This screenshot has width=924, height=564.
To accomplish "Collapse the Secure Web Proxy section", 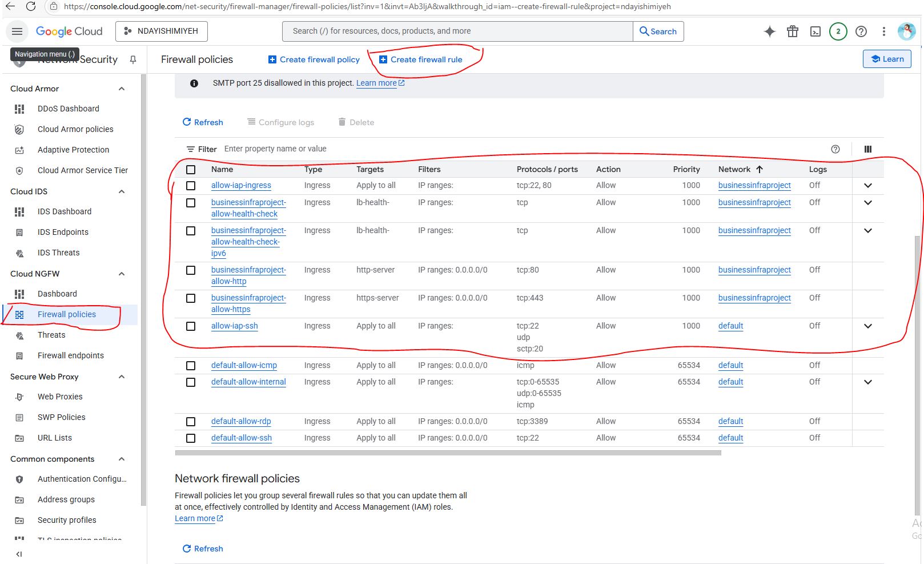I will [x=122, y=377].
